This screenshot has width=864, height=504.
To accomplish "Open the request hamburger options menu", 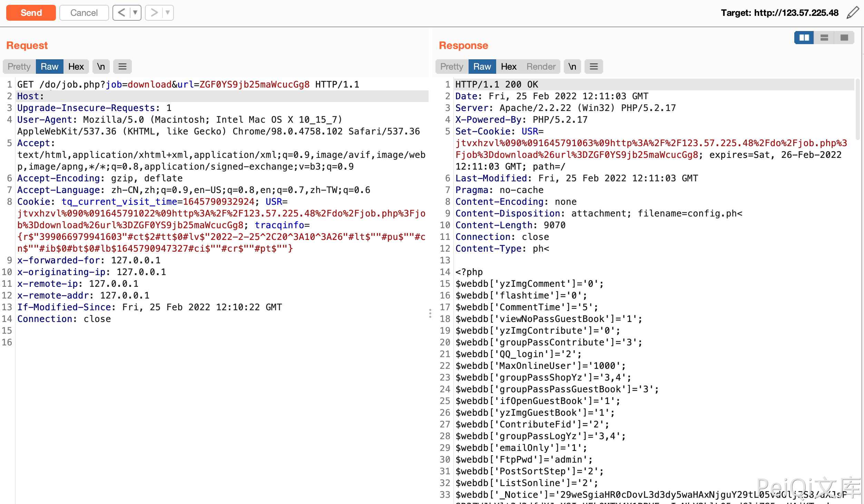I will [x=122, y=67].
